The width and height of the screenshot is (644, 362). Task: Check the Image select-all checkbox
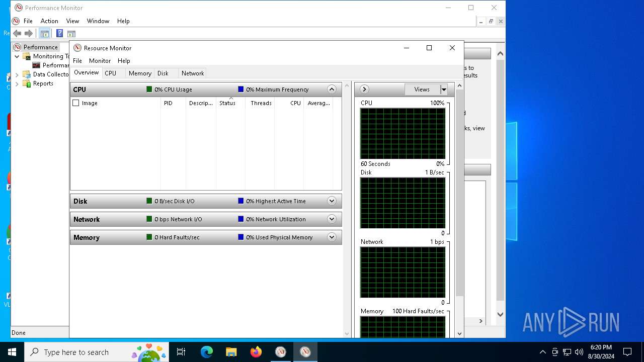76,103
